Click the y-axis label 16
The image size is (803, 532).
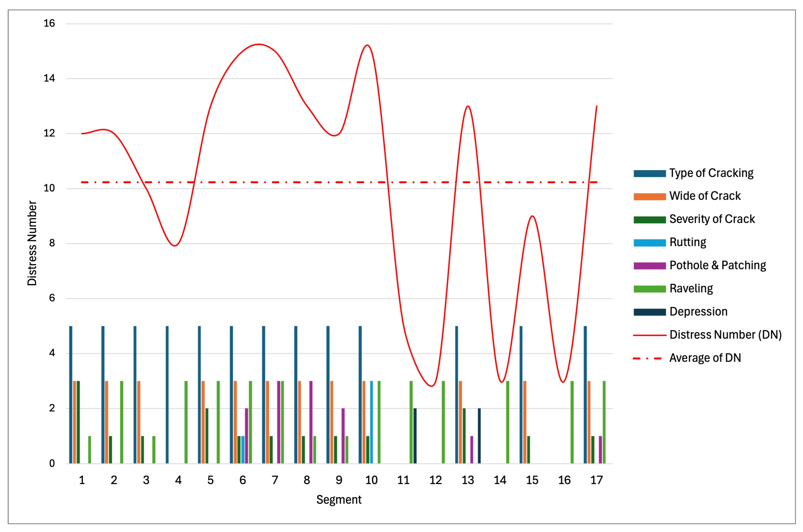tap(49, 23)
